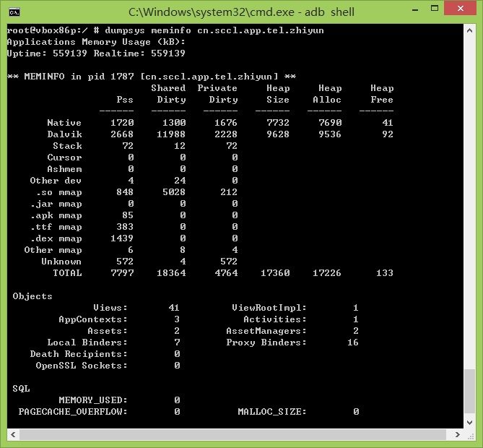
Task: Click the horizontal scrollbar left arrow
Action: pyautogui.click(x=13, y=435)
